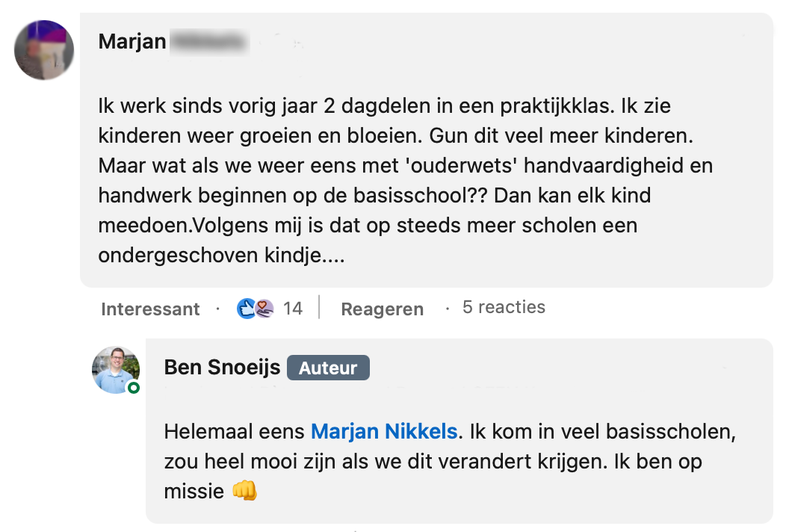Click the Auteur badge
786x532 pixels.
(328, 368)
